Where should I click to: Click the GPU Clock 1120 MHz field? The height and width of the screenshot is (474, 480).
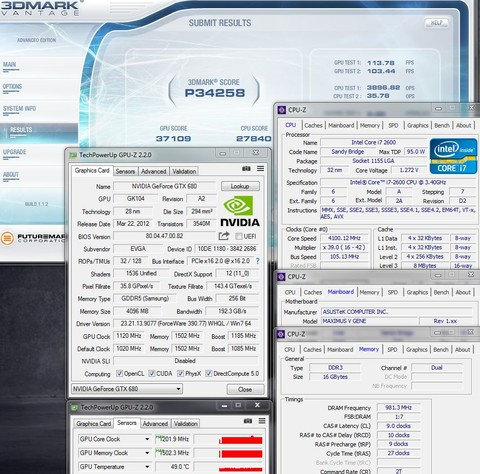129,336
